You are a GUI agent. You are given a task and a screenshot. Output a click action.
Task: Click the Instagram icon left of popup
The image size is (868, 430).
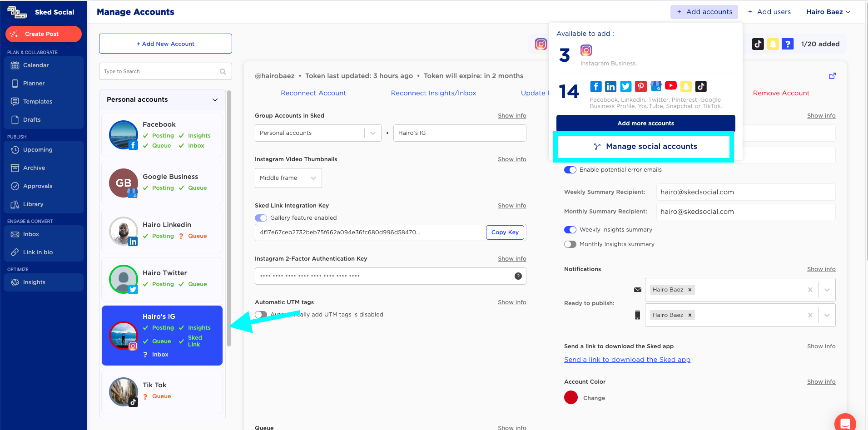[x=541, y=44]
